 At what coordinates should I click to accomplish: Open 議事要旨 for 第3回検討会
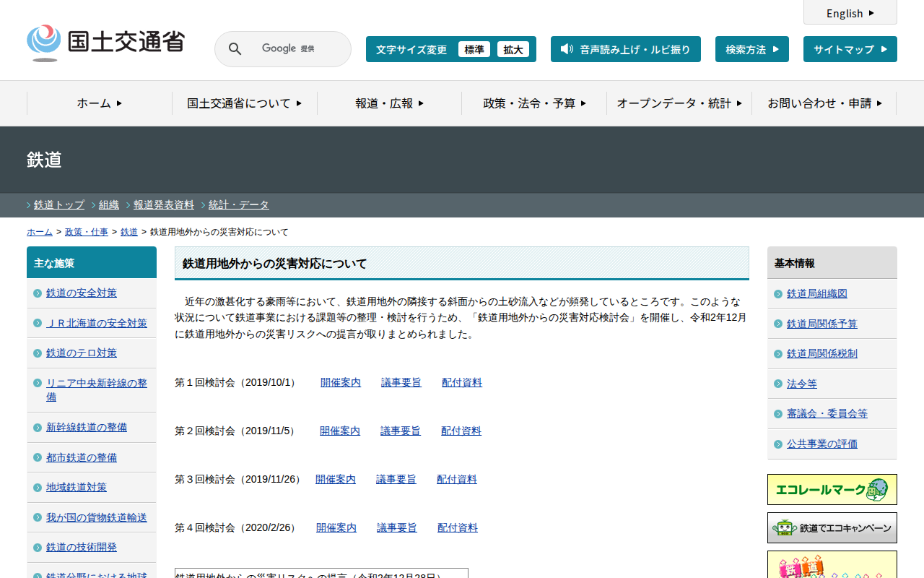tap(396, 479)
